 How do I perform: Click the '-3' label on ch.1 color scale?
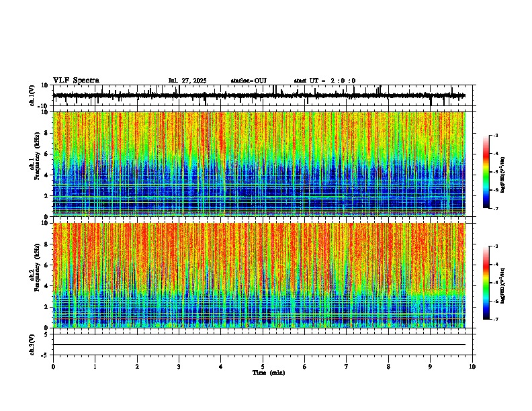496,135
